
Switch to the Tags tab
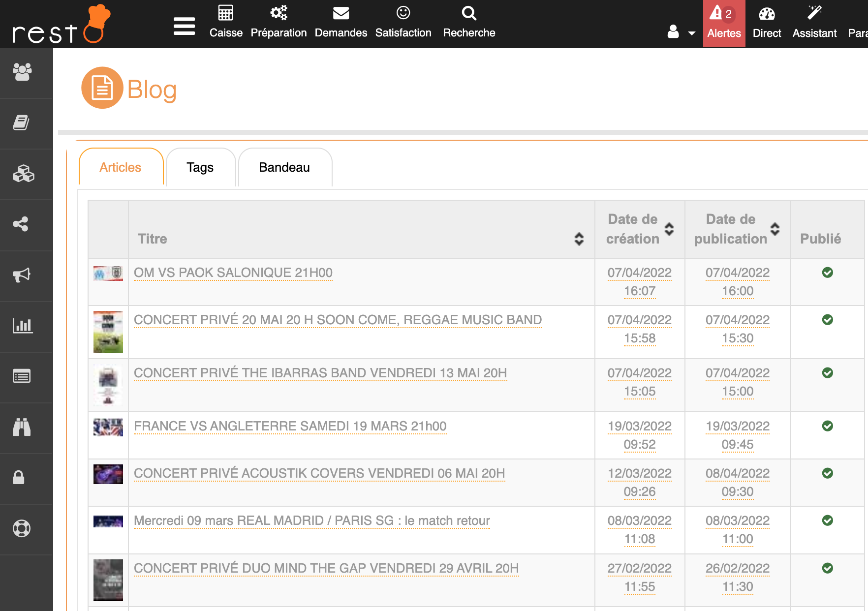[x=200, y=168]
